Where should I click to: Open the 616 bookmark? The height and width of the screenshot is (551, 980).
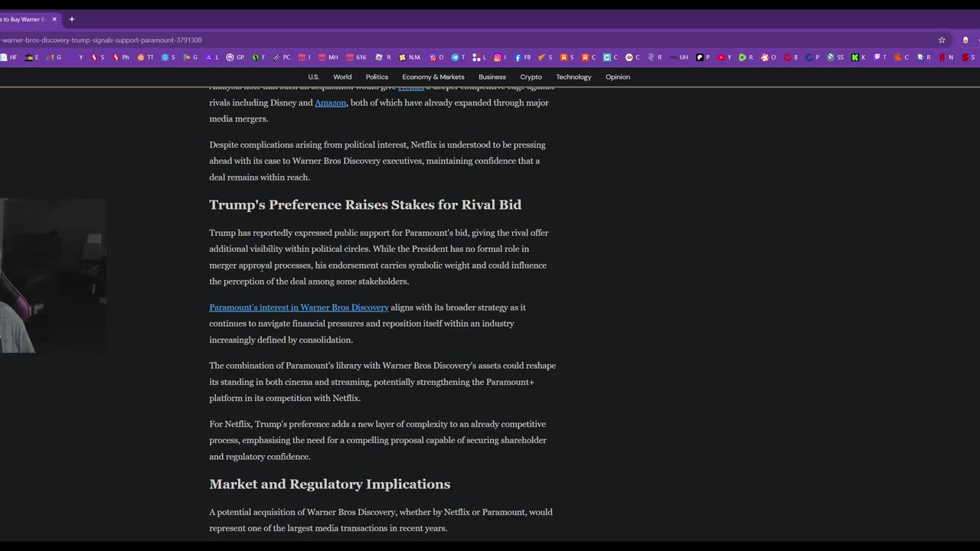[x=356, y=57]
